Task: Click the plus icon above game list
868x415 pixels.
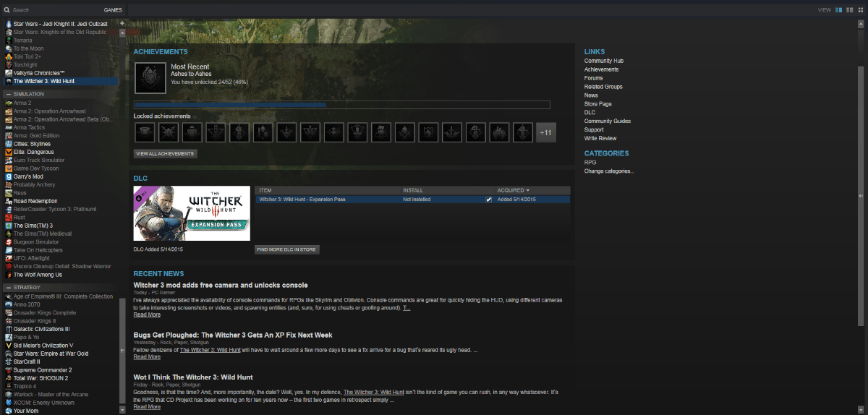Action: pyautogui.click(x=122, y=23)
